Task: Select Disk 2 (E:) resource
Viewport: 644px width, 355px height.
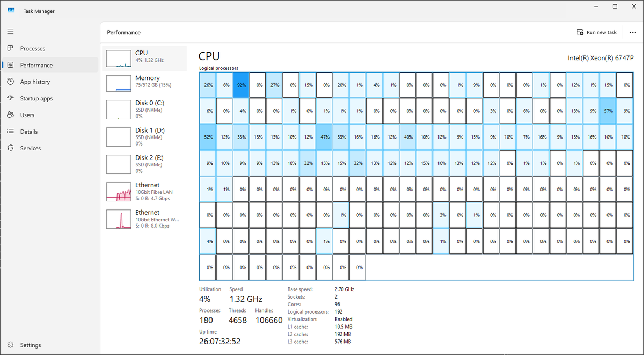Action: (x=145, y=165)
